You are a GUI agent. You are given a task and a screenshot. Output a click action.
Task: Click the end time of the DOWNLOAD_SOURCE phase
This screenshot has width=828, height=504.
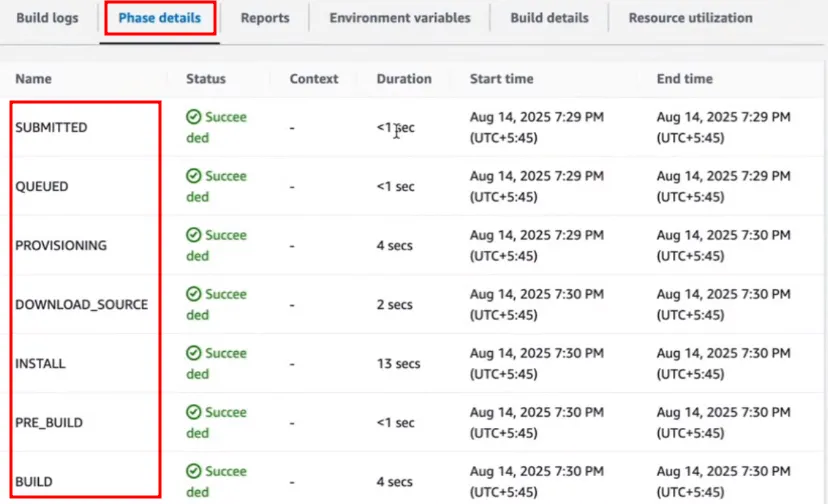click(723, 305)
